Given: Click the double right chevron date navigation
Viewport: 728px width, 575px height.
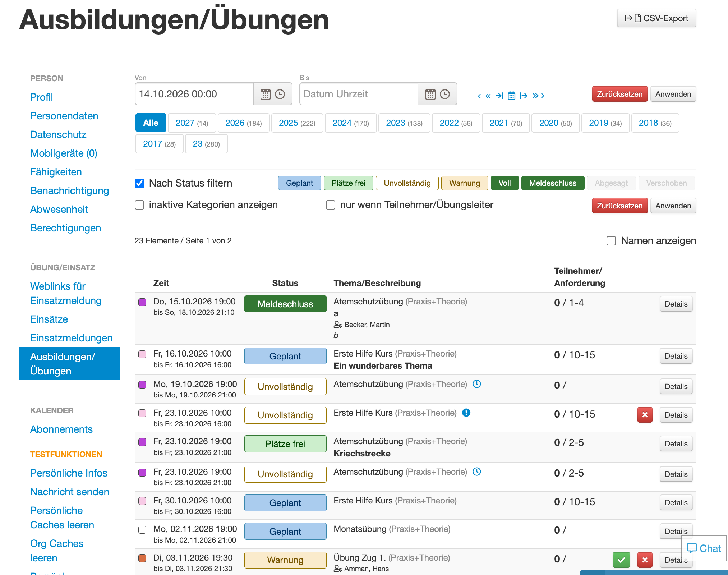Looking at the screenshot, I should 535,96.
